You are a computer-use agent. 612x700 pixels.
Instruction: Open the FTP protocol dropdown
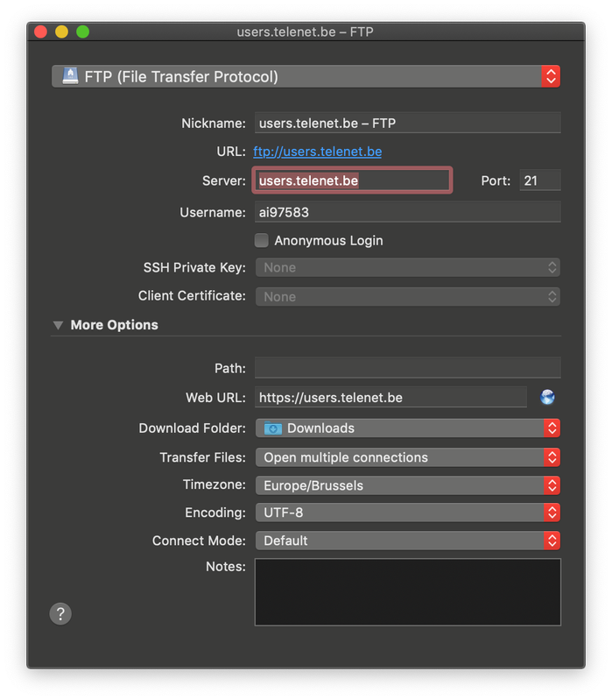(x=306, y=76)
